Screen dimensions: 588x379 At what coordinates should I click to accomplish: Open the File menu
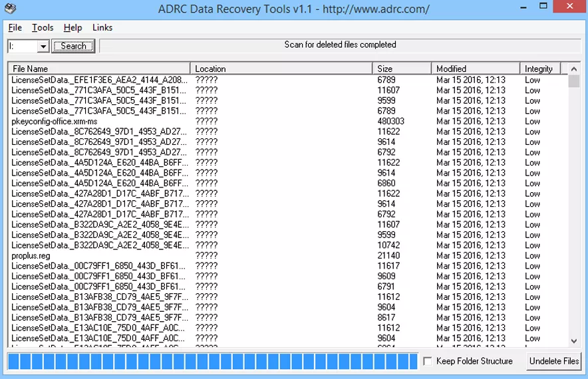pos(15,27)
